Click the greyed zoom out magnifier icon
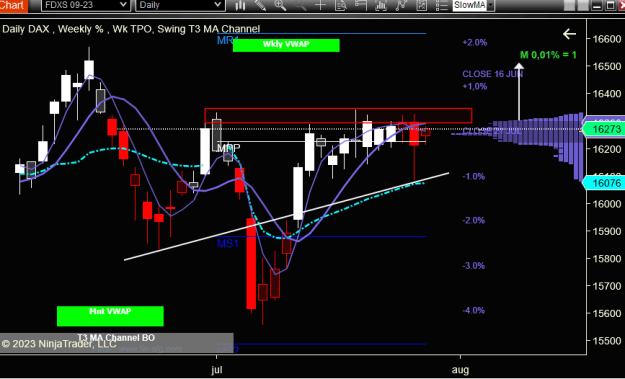 click(301, 5)
